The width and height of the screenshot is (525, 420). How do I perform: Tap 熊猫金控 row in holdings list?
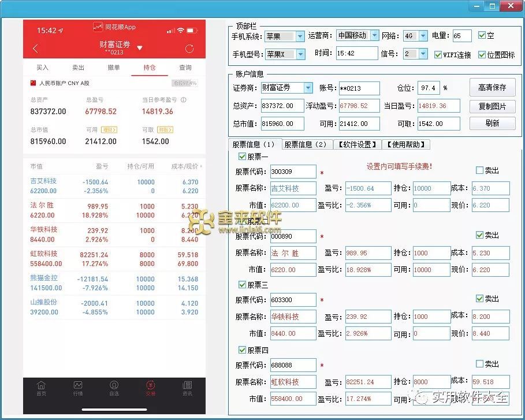pyautogui.click(x=114, y=283)
